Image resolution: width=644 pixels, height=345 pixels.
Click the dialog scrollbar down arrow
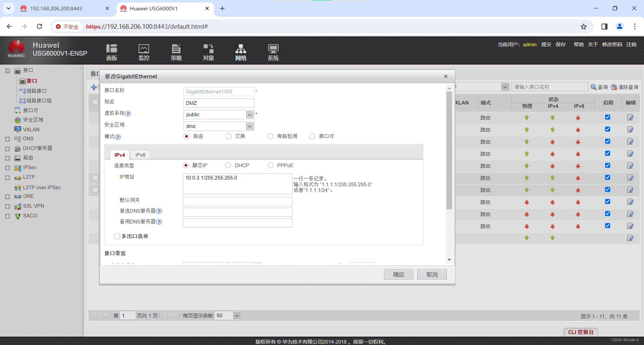pyautogui.click(x=449, y=260)
